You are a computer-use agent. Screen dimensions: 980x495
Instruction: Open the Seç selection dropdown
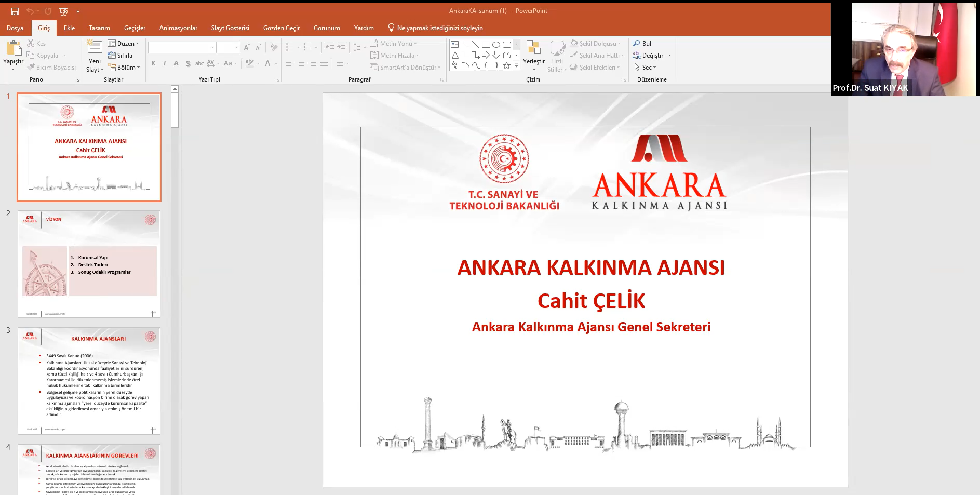click(x=645, y=67)
